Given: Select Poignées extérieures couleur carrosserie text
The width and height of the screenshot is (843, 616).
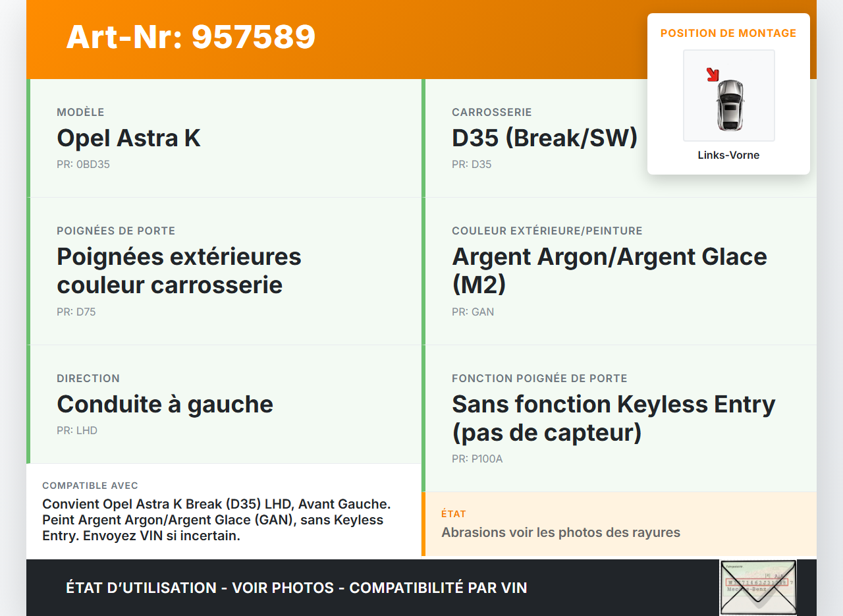Looking at the screenshot, I should pos(178,270).
